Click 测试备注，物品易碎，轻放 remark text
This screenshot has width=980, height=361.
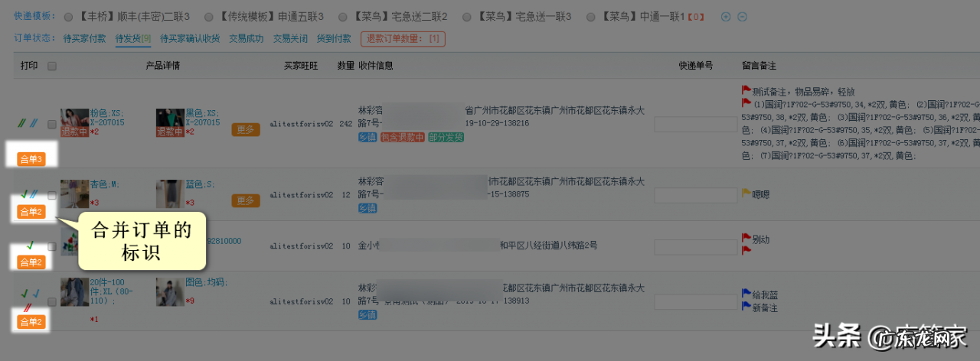[804, 91]
